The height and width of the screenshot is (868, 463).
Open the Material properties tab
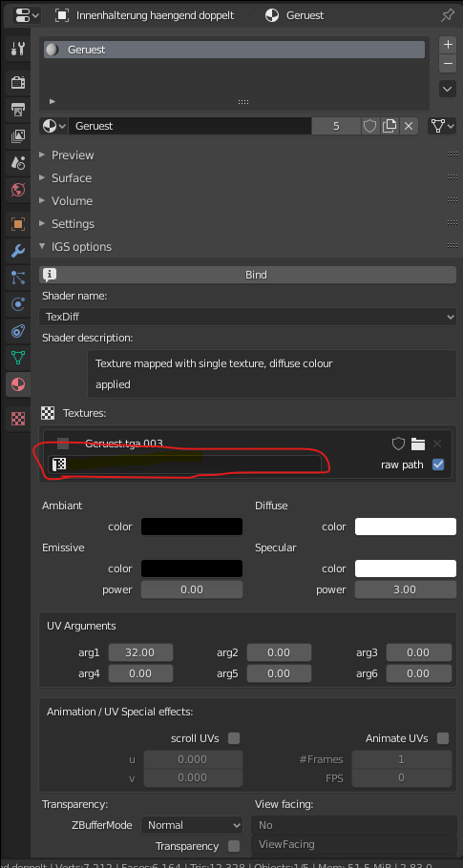(x=18, y=384)
